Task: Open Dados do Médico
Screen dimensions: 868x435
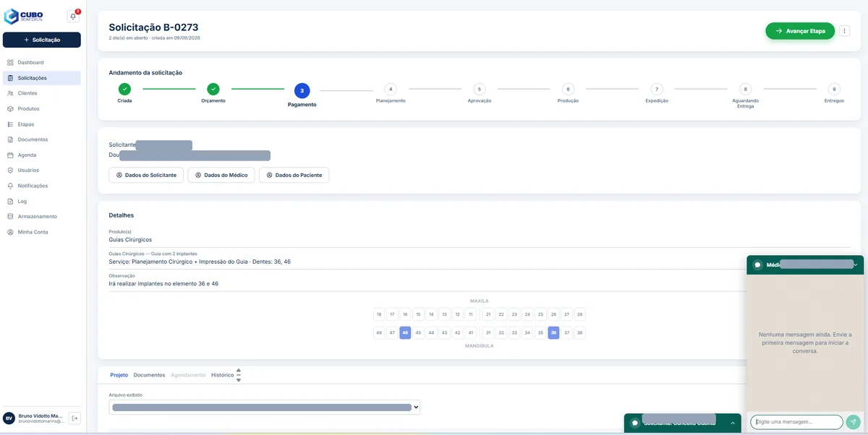Action: [x=221, y=175]
